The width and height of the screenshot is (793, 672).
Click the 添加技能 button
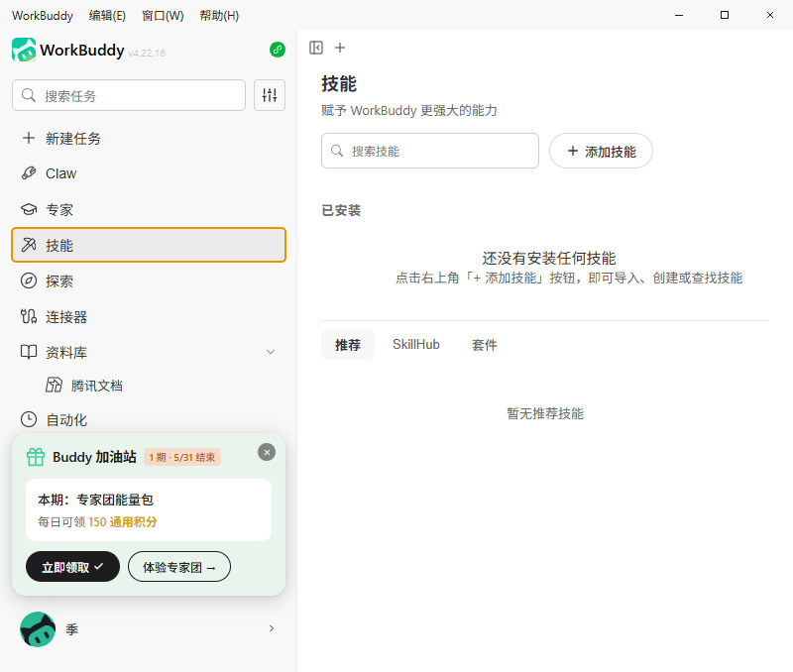pos(601,151)
